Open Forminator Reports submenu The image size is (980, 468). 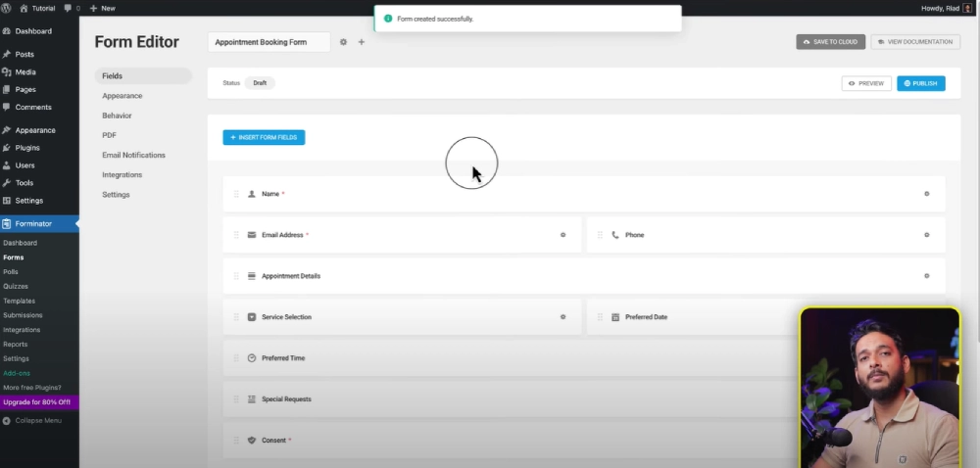(x=15, y=345)
